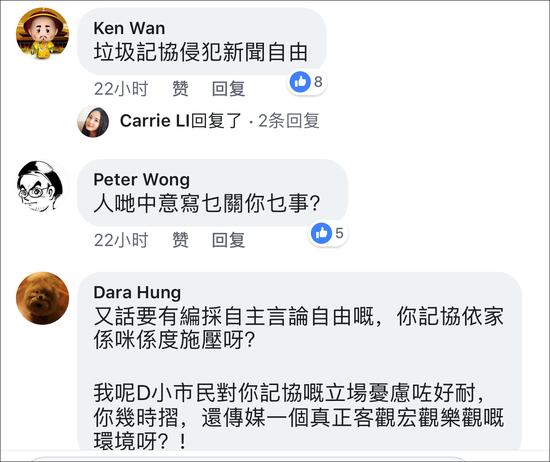Click Peter Wong's cartoon avatar

pos(40,187)
